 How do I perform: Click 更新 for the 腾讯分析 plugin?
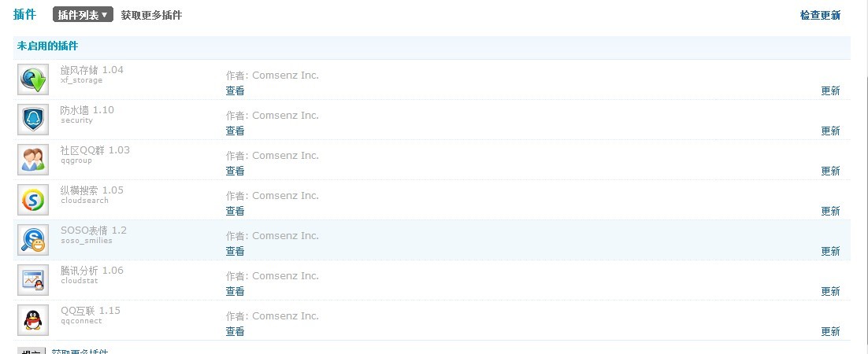830,291
